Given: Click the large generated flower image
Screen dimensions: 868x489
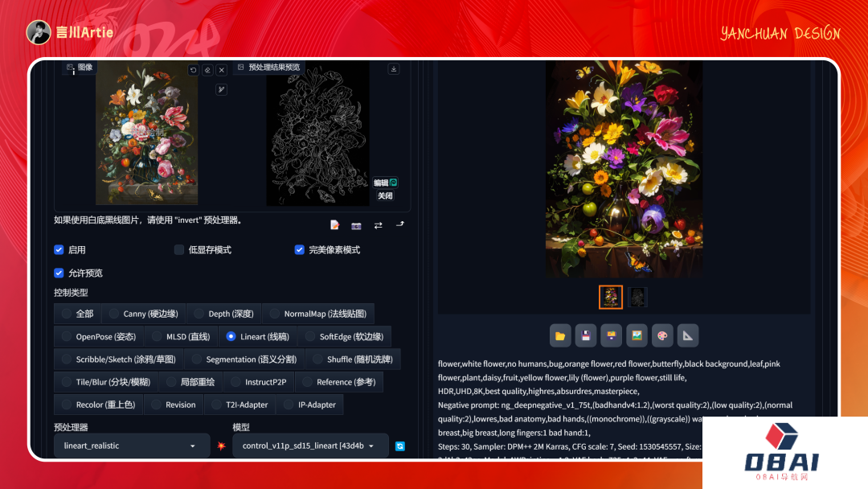Looking at the screenshot, I should click(624, 170).
